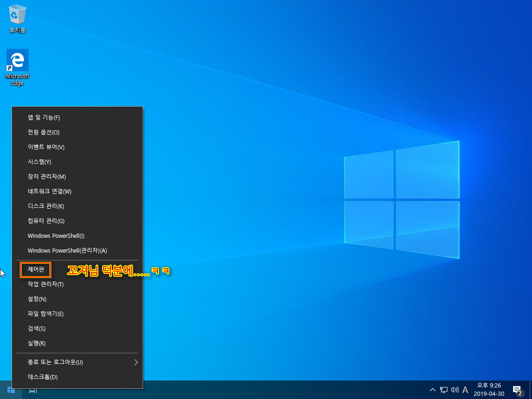
Task: Select 검색(S) in the menu
Action: pos(78,328)
